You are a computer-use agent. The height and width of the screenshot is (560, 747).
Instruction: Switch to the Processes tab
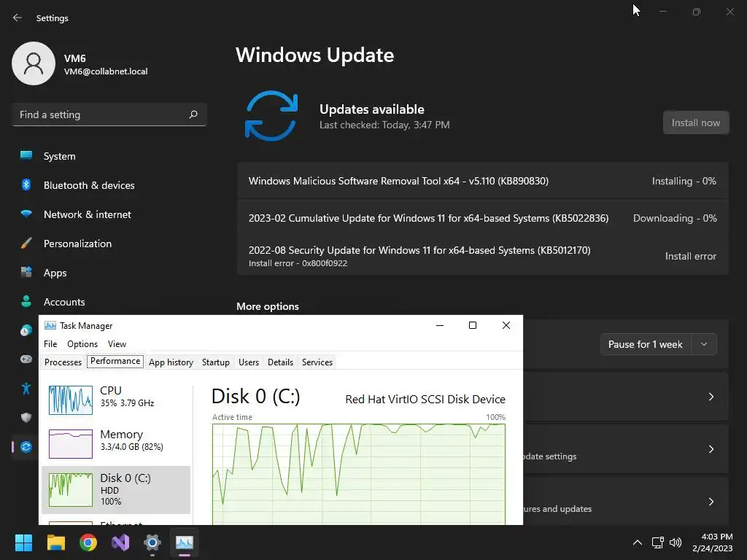coord(63,362)
